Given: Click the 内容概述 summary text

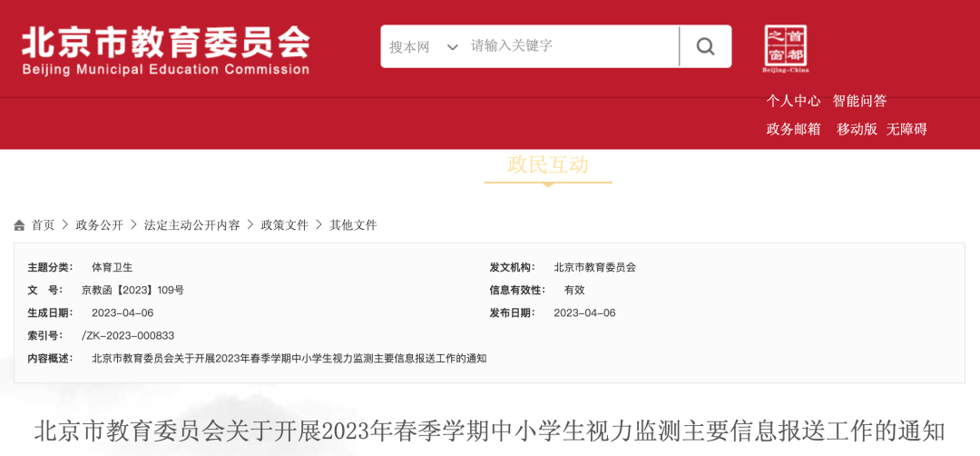Looking at the screenshot, I should (289, 359).
